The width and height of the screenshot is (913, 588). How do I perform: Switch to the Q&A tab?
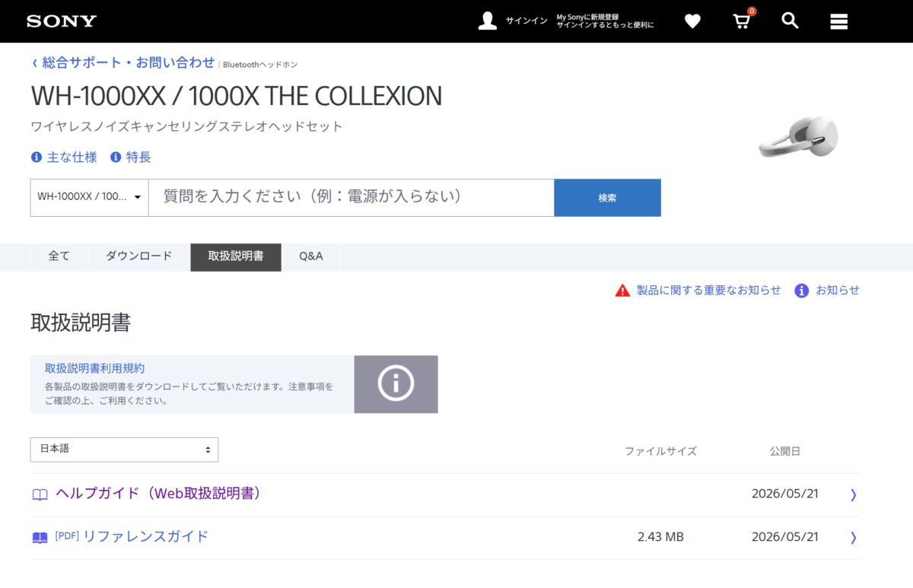311,256
